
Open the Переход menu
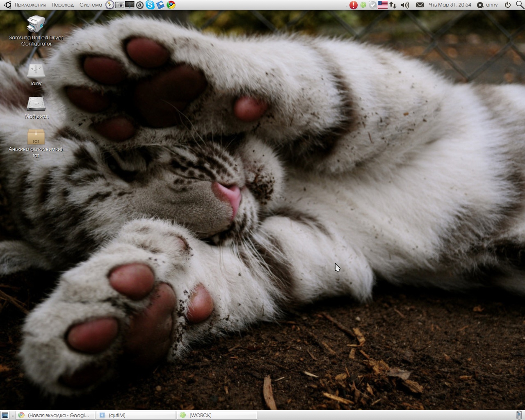coord(63,5)
